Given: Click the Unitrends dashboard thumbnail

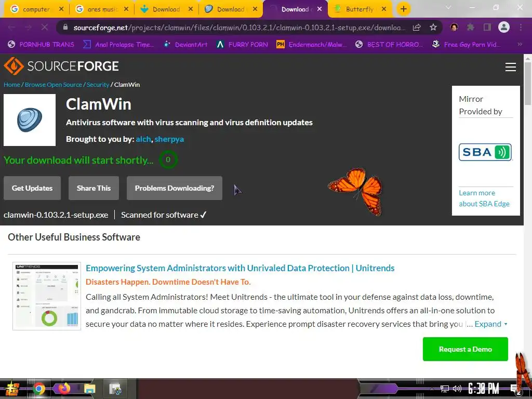Looking at the screenshot, I should click(47, 296).
